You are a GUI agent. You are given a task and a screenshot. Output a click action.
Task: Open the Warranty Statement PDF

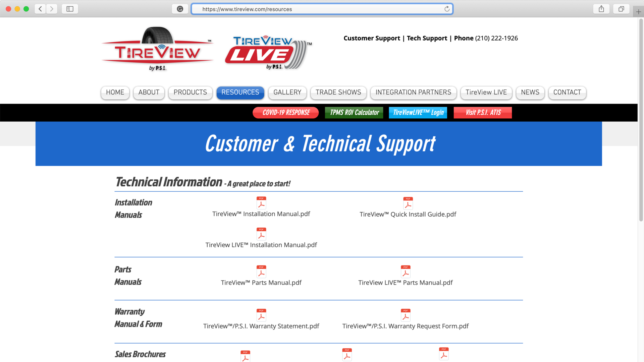(x=261, y=326)
